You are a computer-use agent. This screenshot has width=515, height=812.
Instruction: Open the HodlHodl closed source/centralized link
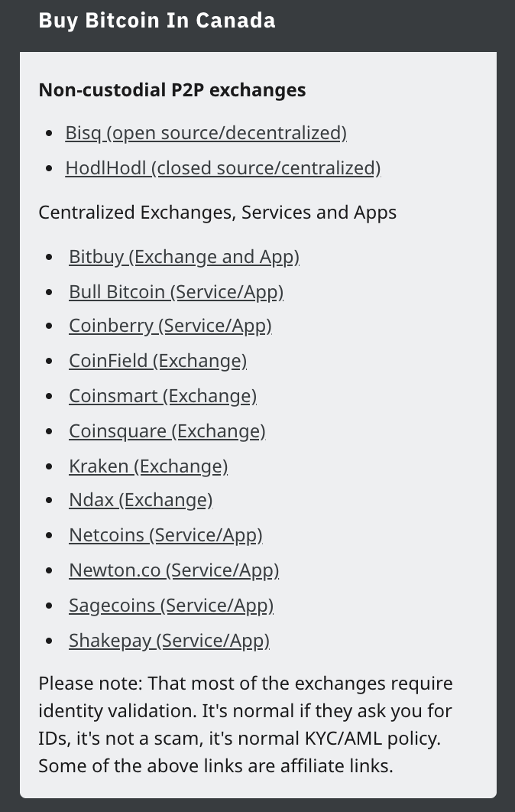[223, 168]
